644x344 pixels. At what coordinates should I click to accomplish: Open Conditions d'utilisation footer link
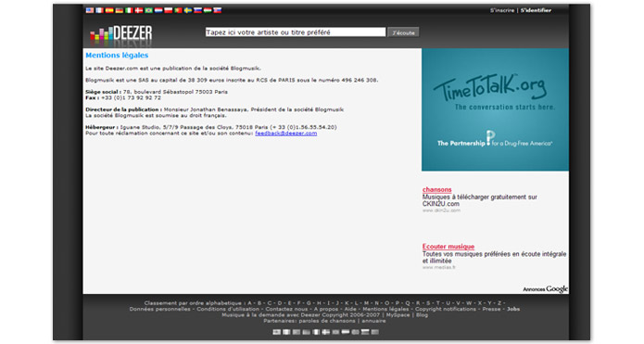[x=228, y=309]
